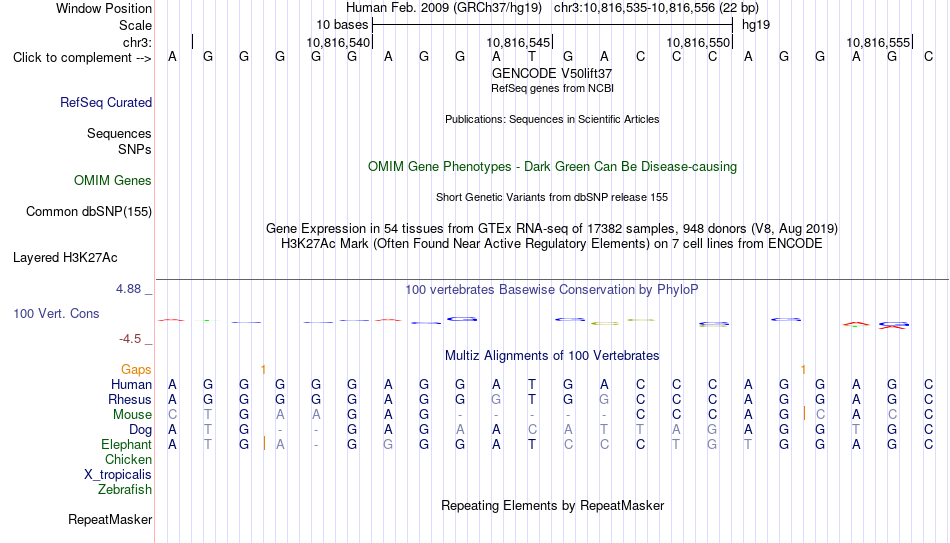Click the 4.88 PhyloP upper scale value
Image resolution: width=950 pixels, height=543 pixels.
pyautogui.click(x=128, y=289)
